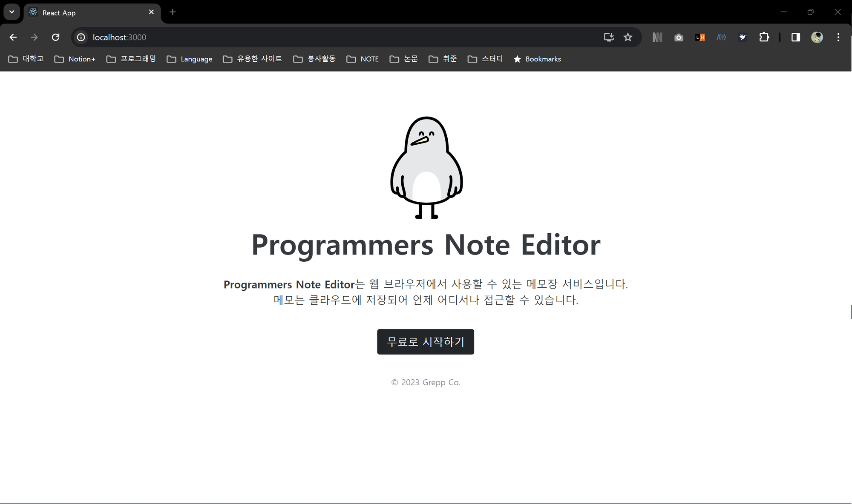Restore down the Chrome window
The image size is (852, 504).
coord(810,12)
